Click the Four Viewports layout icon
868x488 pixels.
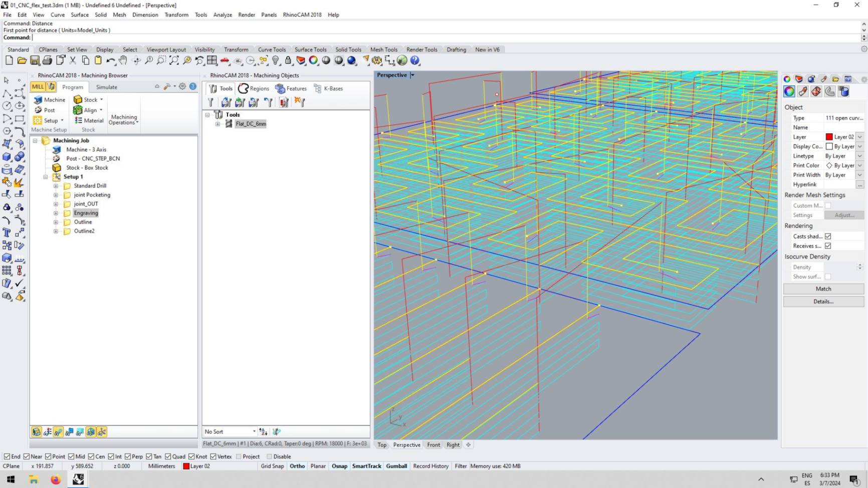[212, 61]
